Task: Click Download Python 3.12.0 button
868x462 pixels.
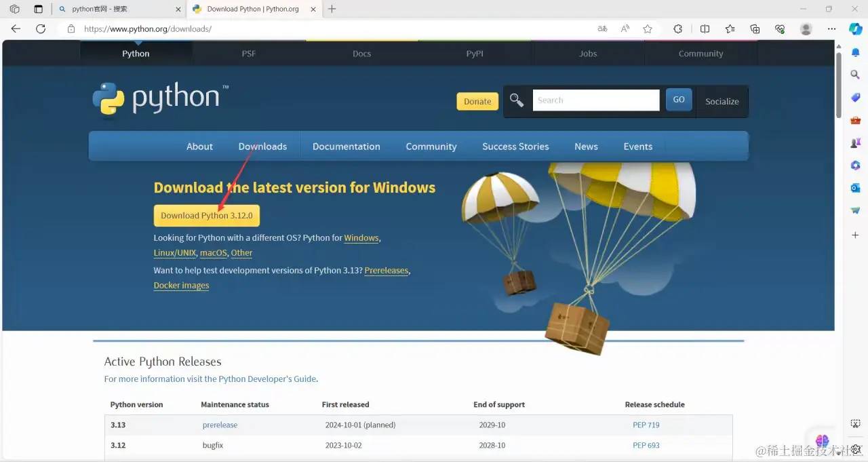Action: click(x=207, y=216)
